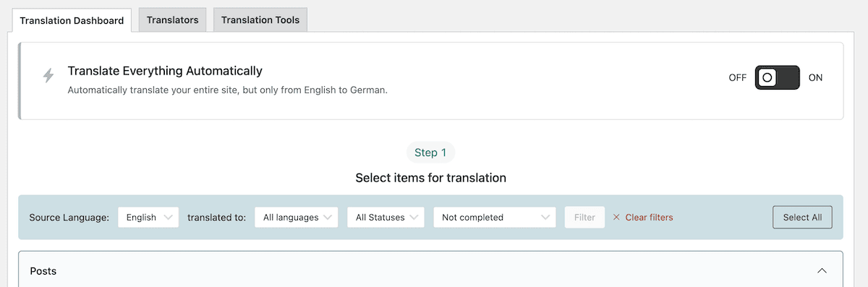Click the Clear filters link
The height and width of the screenshot is (287, 868).
click(643, 217)
